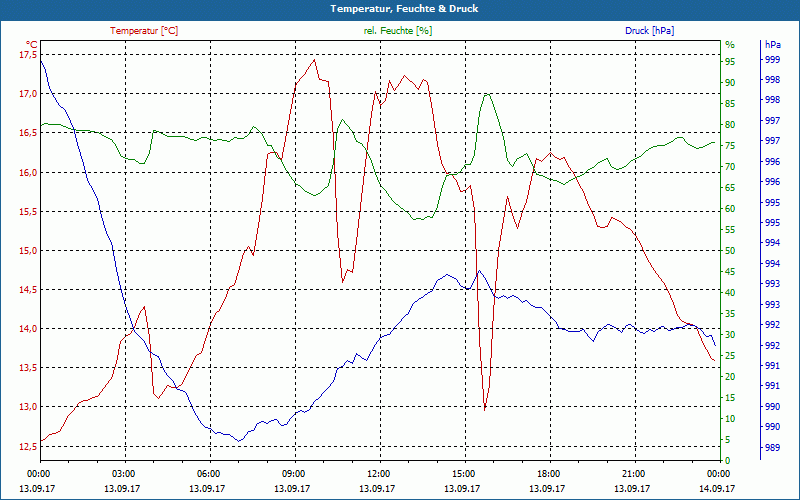Click green humidity axis value '90'
The height and width of the screenshot is (500, 800).
(x=730, y=83)
